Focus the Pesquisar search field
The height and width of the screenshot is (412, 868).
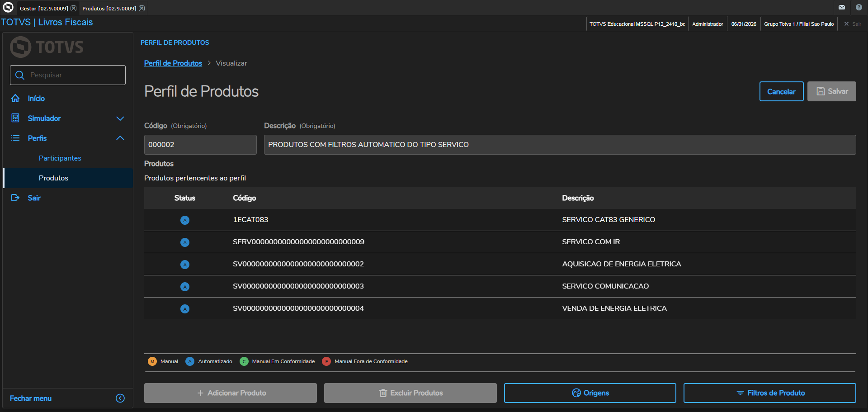[68, 75]
